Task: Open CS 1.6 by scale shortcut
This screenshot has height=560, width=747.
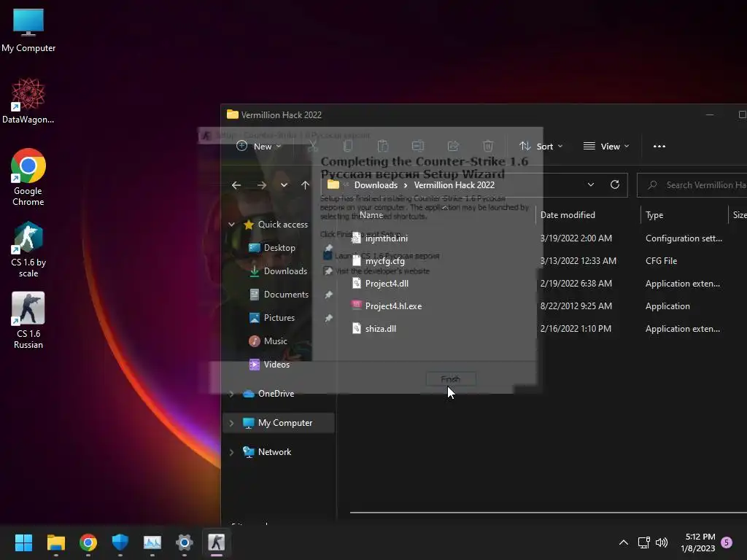Action: pos(28,249)
